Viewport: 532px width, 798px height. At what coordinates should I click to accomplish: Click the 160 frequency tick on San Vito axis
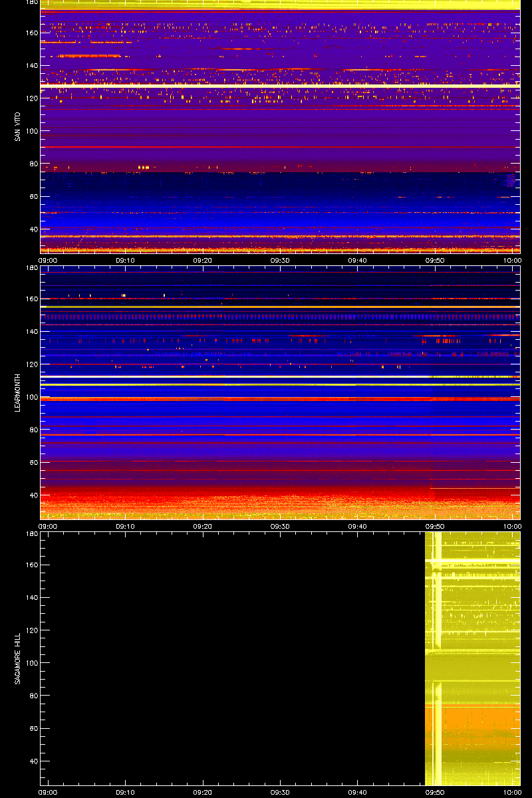click(31, 33)
